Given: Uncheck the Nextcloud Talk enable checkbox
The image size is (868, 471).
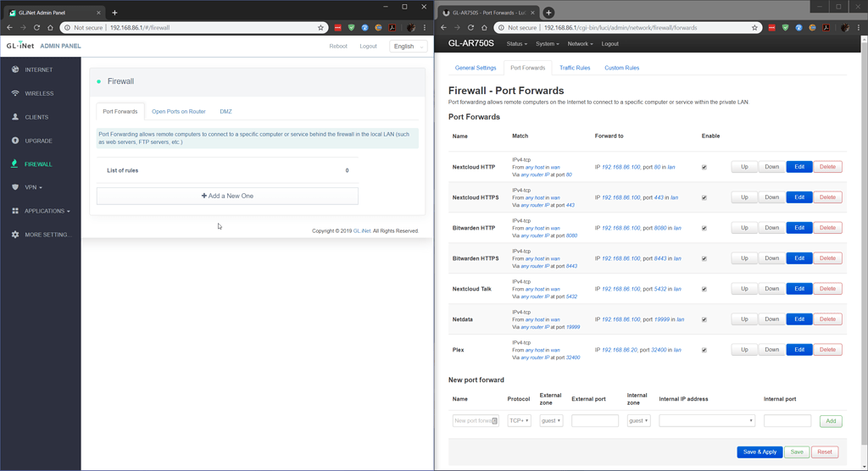Looking at the screenshot, I should (704, 289).
